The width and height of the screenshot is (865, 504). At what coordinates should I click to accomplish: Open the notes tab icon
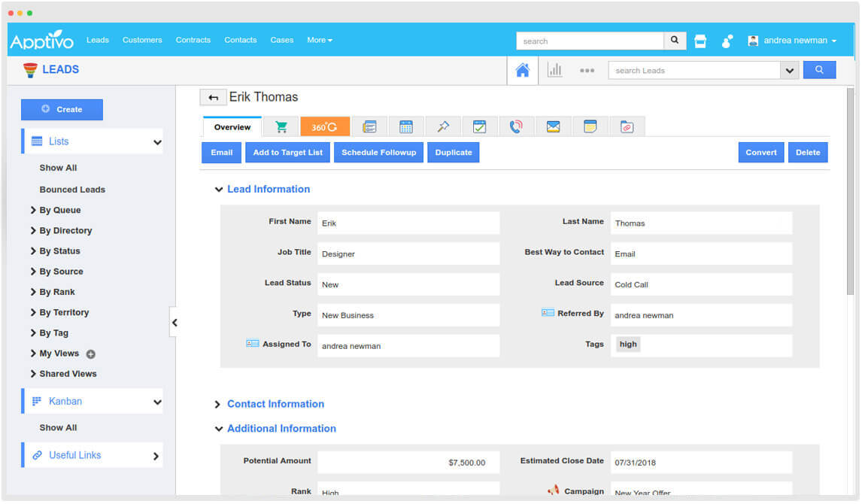[590, 127]
